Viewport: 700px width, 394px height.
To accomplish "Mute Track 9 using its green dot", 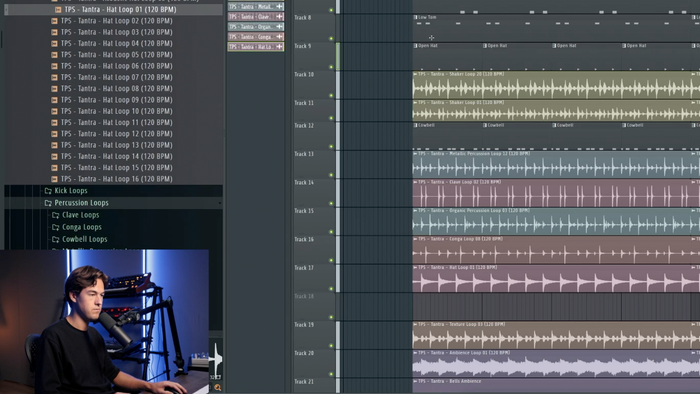I will (331, 67).
